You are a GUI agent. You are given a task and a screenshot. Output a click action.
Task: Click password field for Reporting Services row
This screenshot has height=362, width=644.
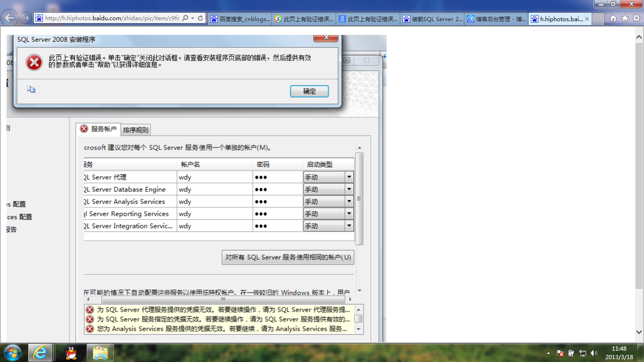pos(278,214)
